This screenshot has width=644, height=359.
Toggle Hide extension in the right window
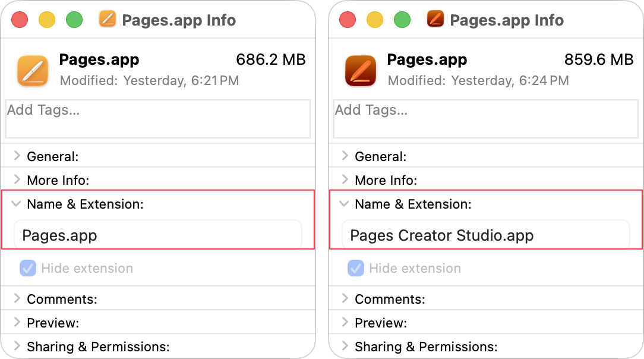(x=356, y=268)
